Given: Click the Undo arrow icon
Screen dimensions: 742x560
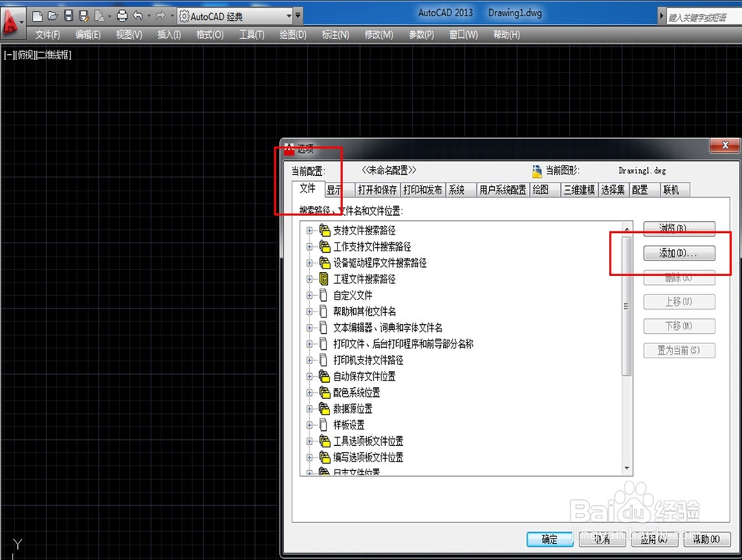Looking at the screenshot, I should [138, 16].
